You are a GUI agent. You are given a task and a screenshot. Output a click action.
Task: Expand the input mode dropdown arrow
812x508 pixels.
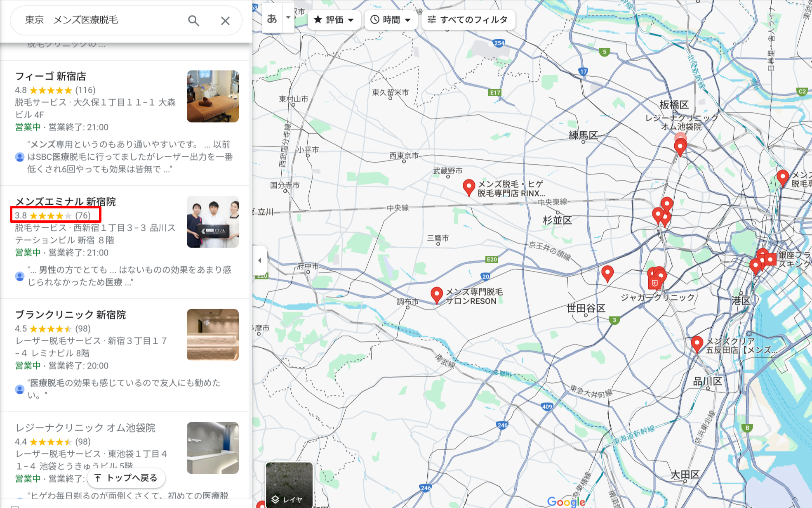pyautogui.click(x=288, y=18)
